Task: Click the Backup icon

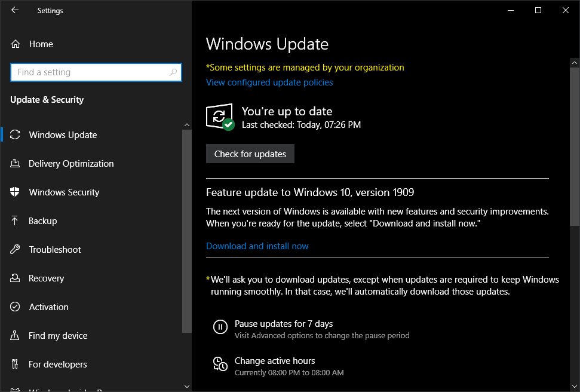Action: coord(16,220)
